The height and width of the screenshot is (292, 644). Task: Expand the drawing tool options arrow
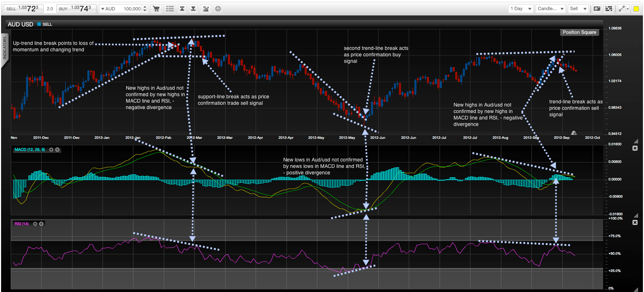[x=628, y=9]
